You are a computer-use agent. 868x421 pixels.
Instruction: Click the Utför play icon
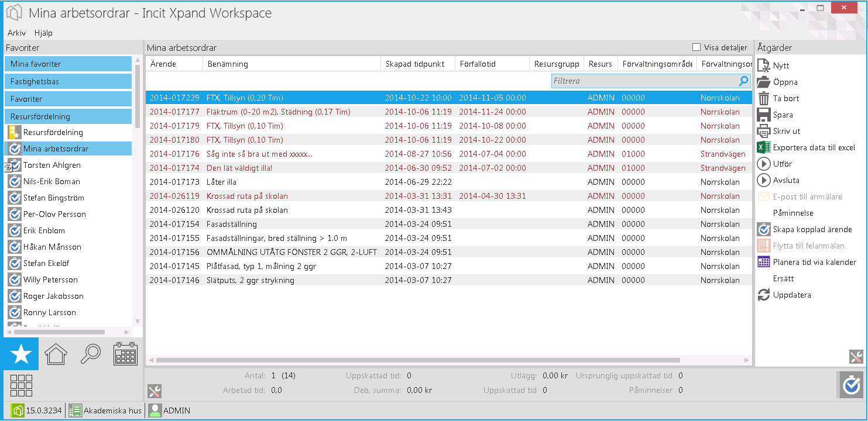[764, 164]
